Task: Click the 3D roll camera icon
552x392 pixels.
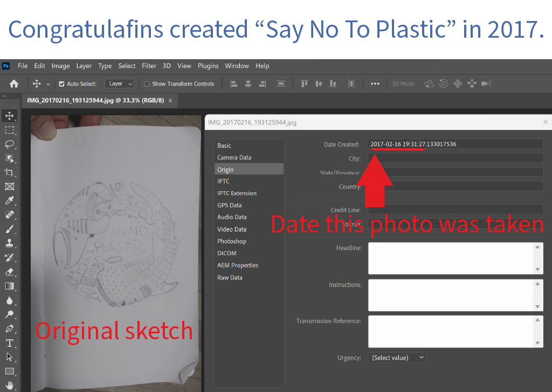Action: click(x=444, y=83)
